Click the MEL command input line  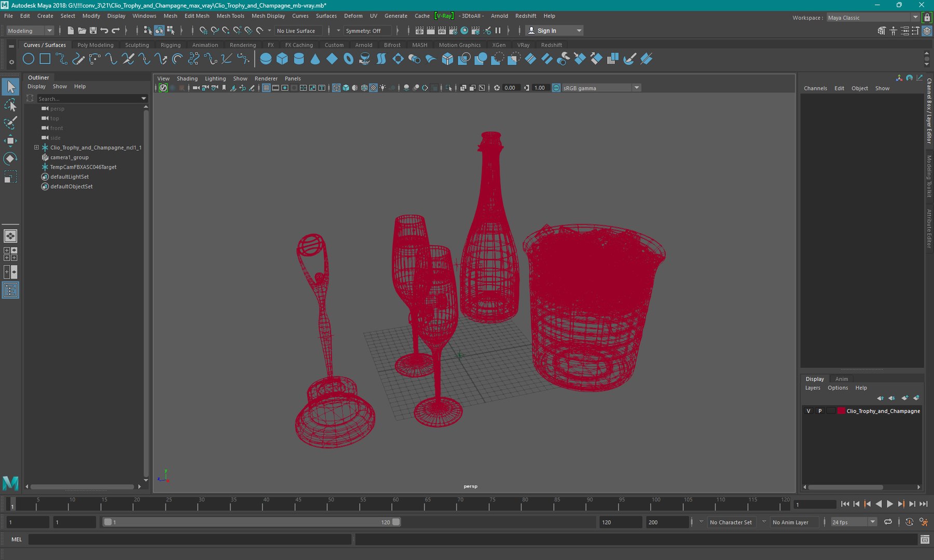click(x=190, y=540)
